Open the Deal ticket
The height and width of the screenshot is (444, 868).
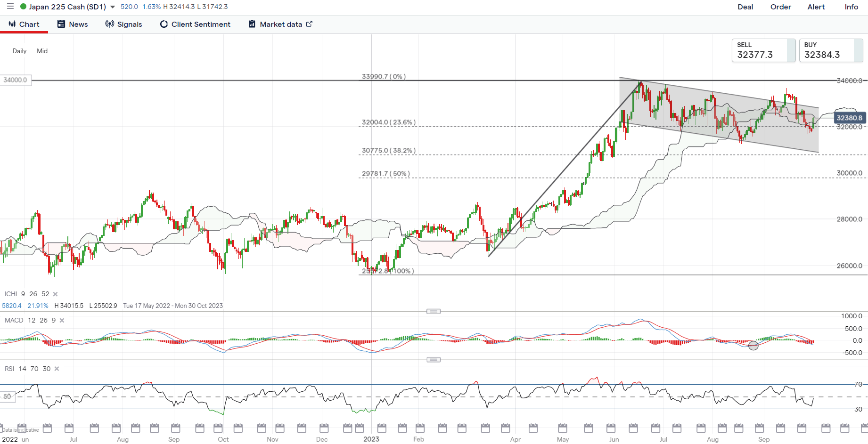tap(745, 7)
